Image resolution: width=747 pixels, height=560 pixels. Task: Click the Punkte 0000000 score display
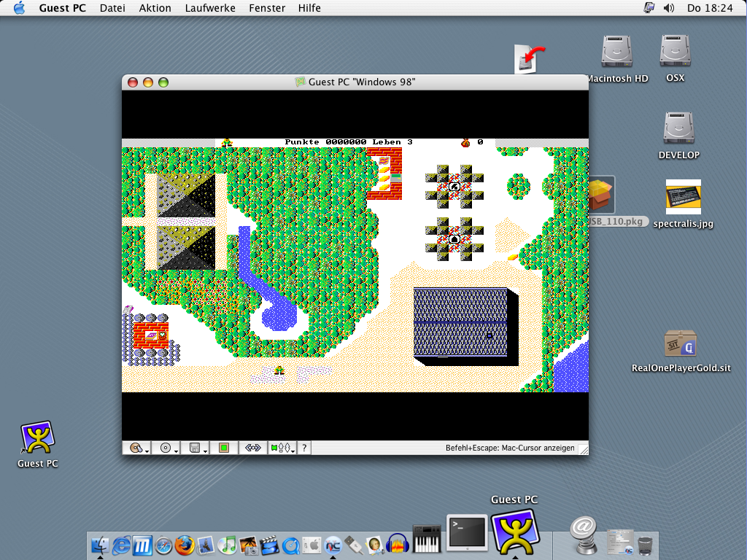[325, 142]
